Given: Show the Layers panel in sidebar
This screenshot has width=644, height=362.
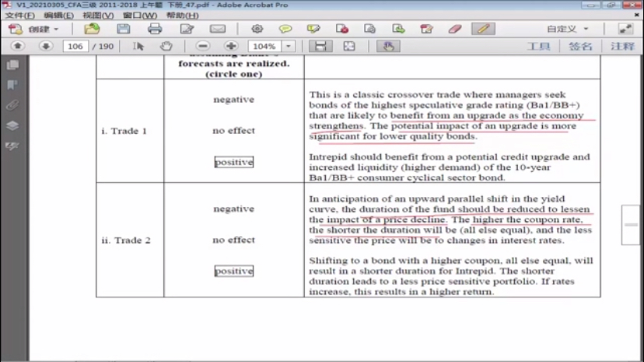Looking at the screenshot, I should (12, 125).
